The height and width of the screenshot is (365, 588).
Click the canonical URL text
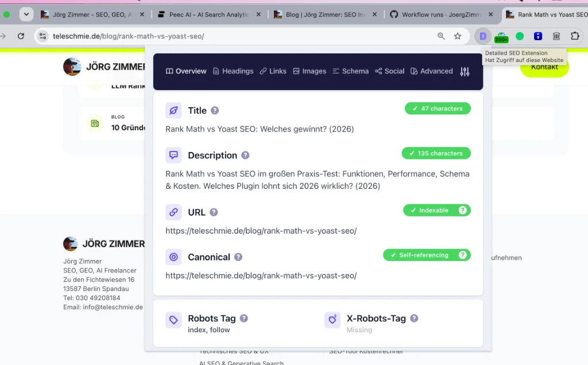[261, 275]
